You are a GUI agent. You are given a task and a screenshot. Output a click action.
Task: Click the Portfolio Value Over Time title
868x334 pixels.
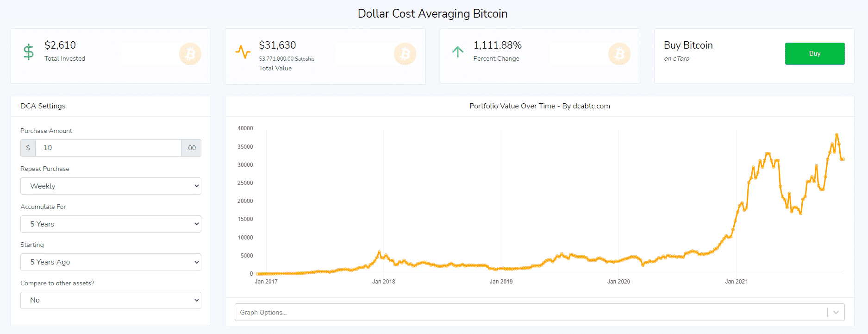[539, 106]
